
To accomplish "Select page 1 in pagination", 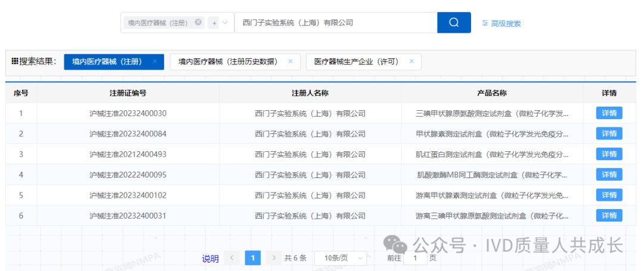I will (253, 258).
